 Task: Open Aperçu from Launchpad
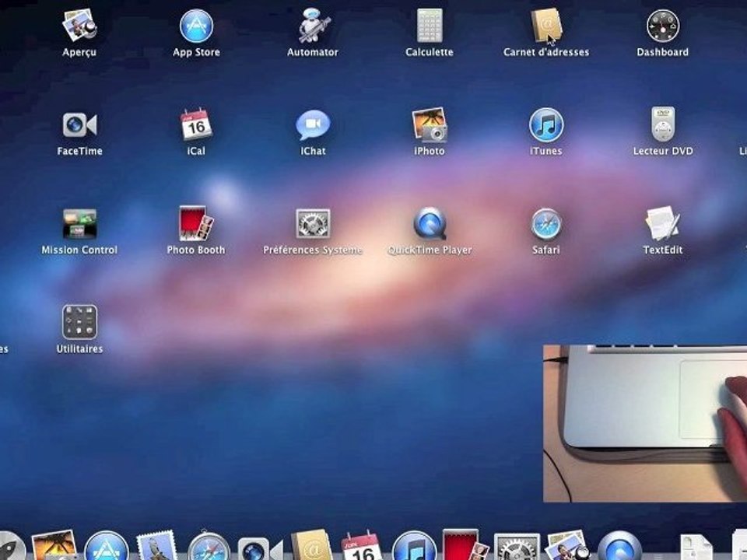pos(79,25)
